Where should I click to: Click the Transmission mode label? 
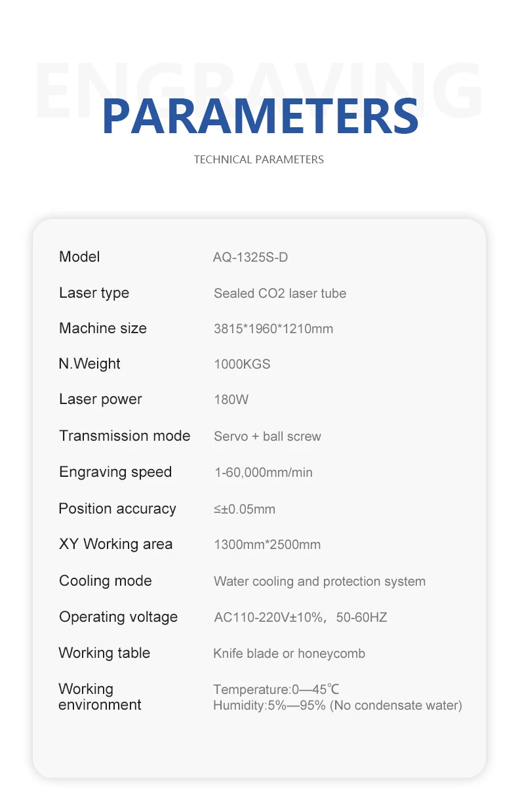pyautogui.click(x=125, y=436)
